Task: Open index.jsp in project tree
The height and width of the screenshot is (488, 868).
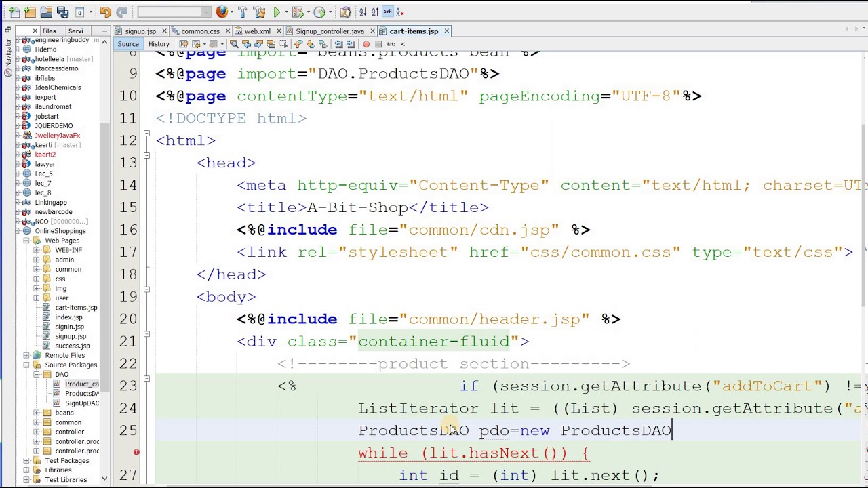Action: pyautogui.click(x=68, y=317)
